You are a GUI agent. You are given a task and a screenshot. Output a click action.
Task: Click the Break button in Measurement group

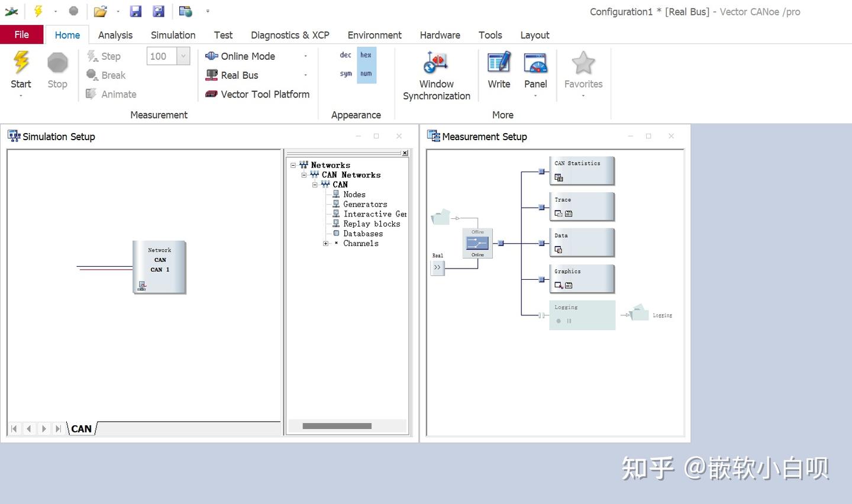[x=106, y=75]
